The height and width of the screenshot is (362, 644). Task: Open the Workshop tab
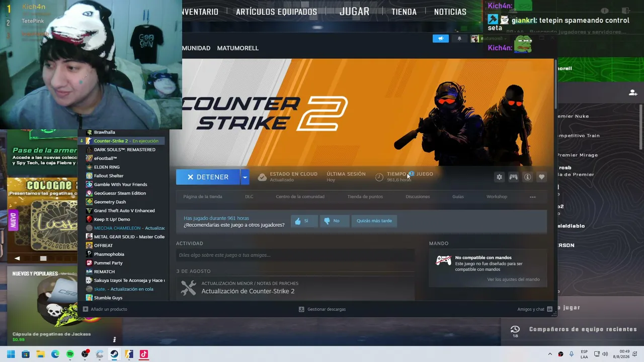click(497, 197)
